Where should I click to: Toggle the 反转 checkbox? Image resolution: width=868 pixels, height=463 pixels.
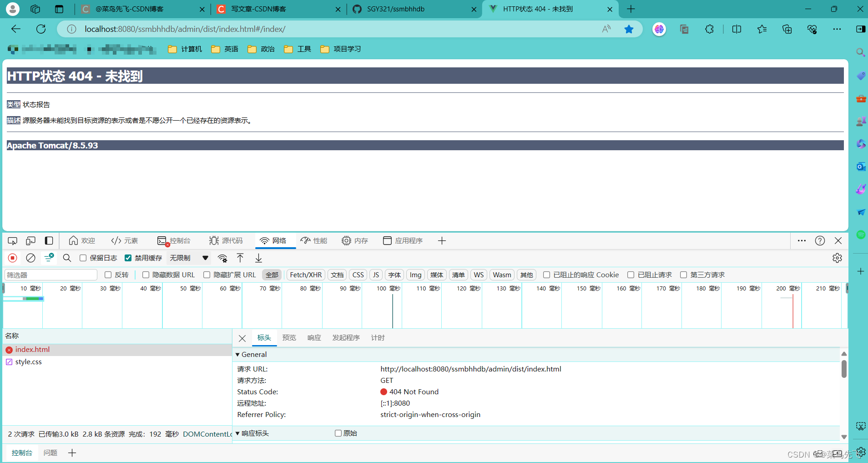[108, 275]
